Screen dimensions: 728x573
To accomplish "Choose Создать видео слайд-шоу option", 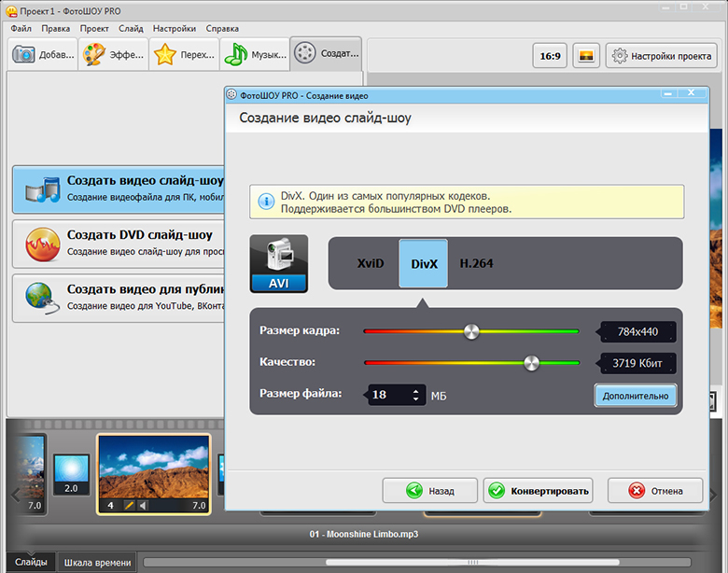I will (x=119, y=189).
